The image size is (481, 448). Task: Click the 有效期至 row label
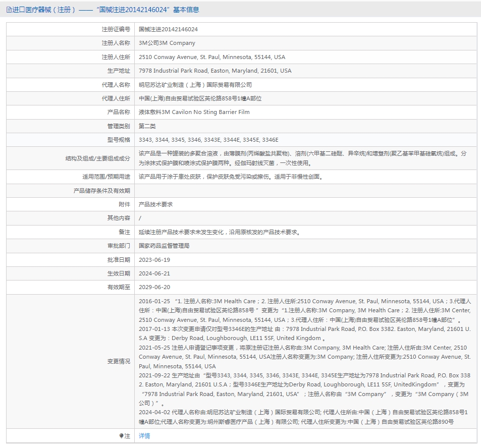[119, 288]
